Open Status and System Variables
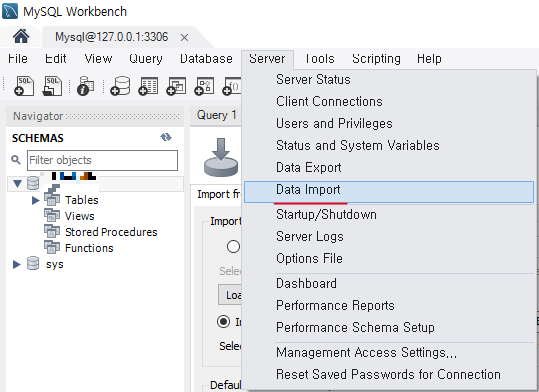The height and width of the screenshot is (392, 539). (389, 146)
